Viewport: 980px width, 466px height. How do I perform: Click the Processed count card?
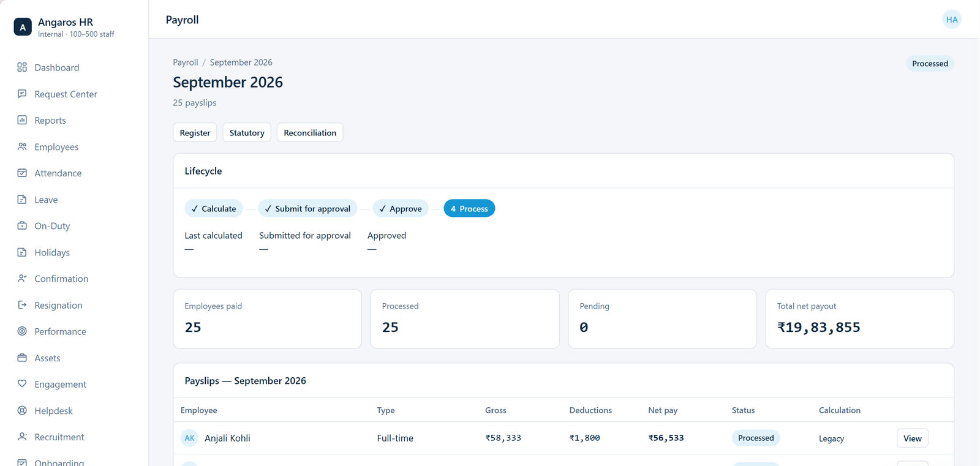[x=465, y=319]
